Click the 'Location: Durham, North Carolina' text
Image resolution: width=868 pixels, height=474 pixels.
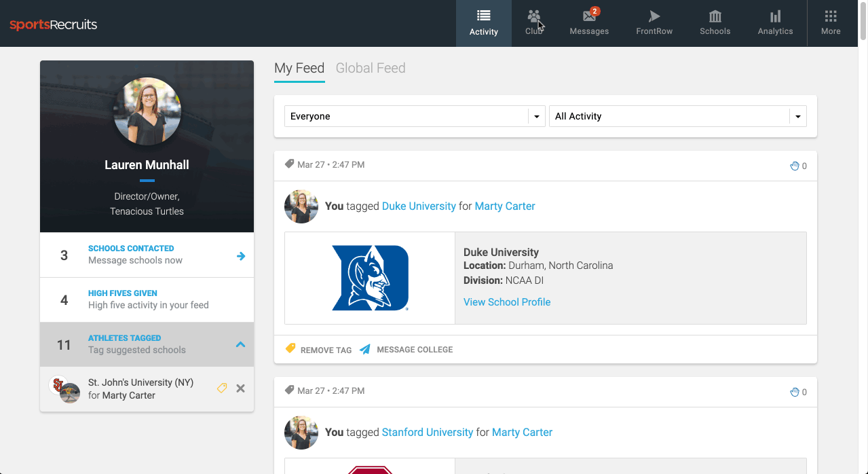pos(538,266)
